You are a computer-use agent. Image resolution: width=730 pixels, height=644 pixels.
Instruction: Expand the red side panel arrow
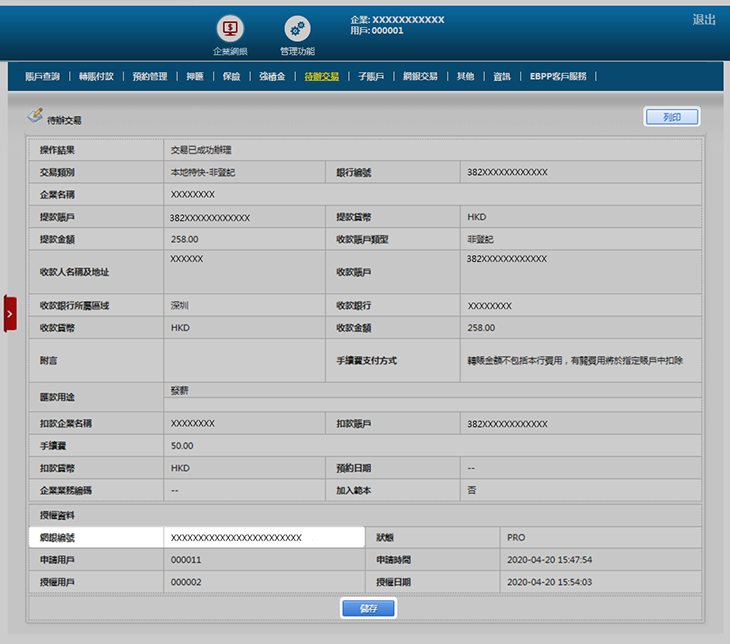coord(10,313)
